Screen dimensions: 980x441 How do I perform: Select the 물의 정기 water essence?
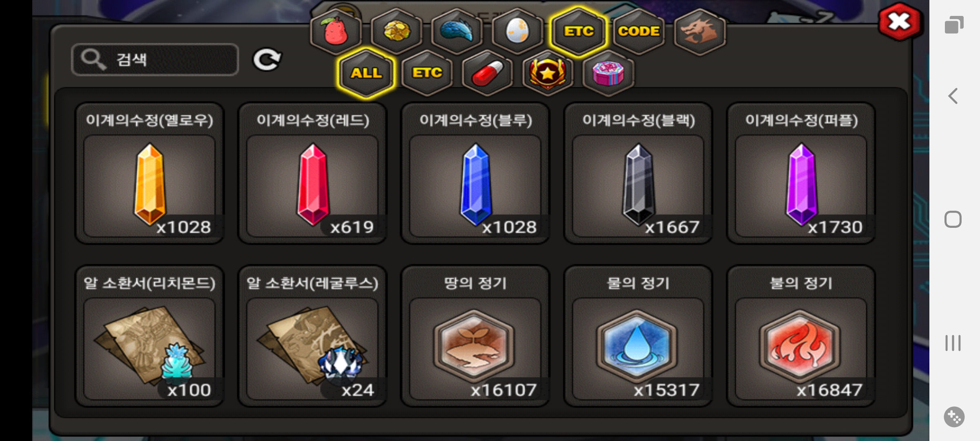[638, 336]
